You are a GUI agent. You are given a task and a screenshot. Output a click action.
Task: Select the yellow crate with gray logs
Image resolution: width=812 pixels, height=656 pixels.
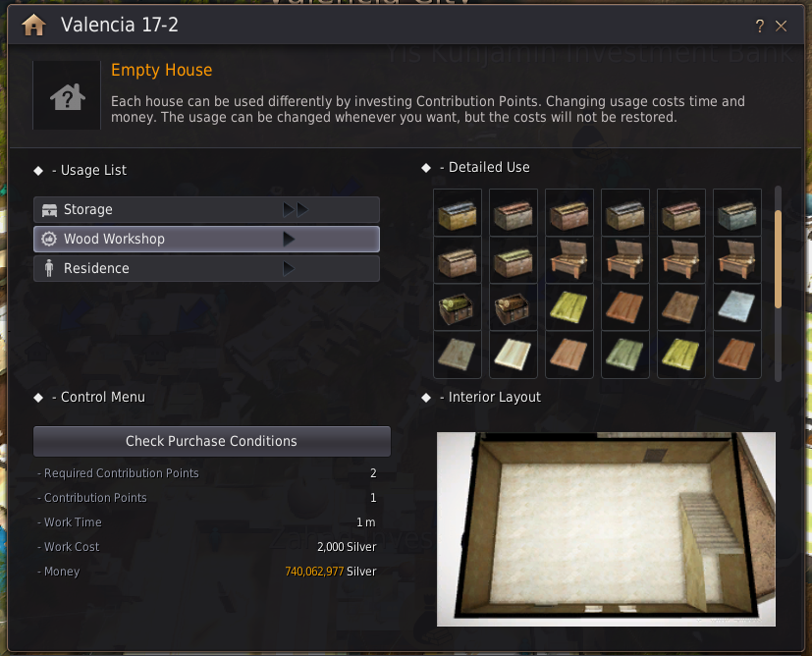click(458, 213)
